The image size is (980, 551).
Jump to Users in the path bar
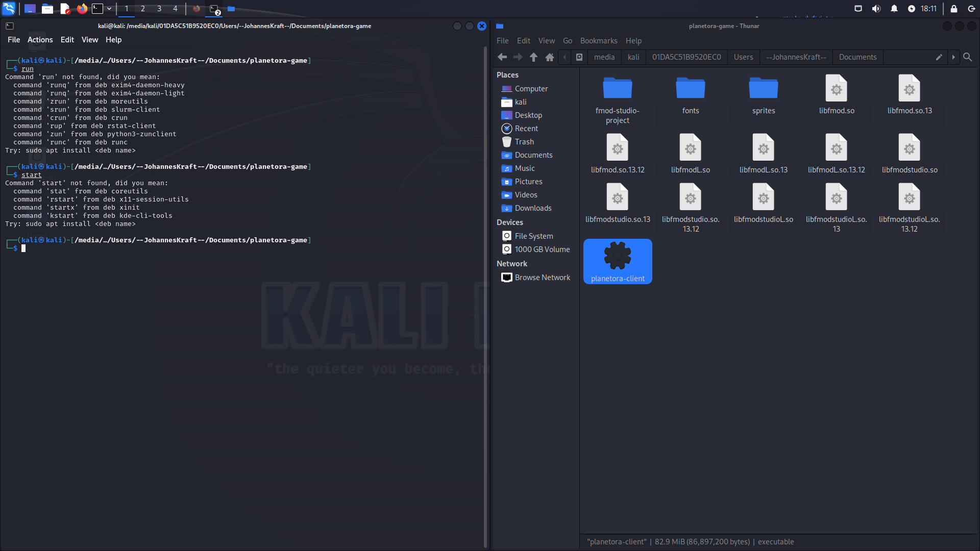click(x=743, y=57)
